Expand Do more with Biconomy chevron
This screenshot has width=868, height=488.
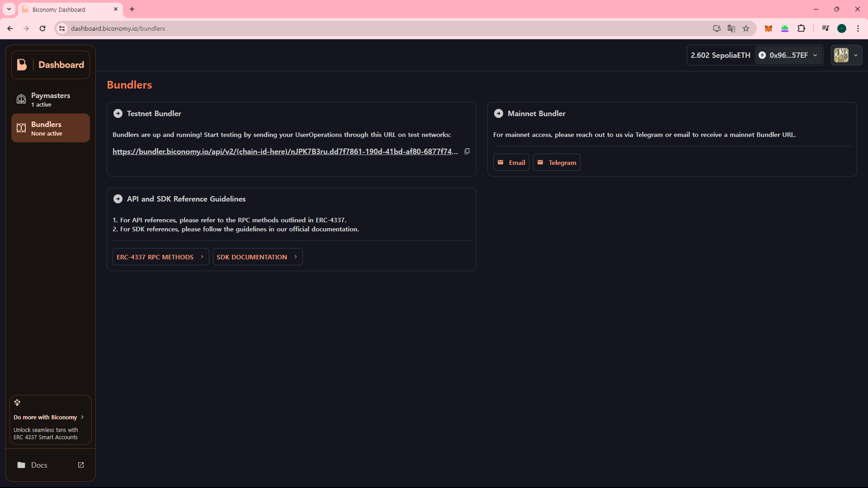coord(82,417)
